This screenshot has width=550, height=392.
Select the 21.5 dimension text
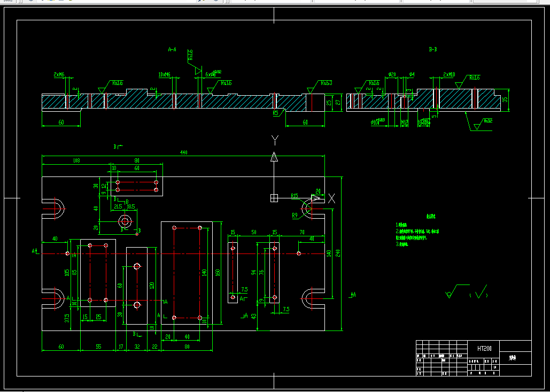pos(118,207)
